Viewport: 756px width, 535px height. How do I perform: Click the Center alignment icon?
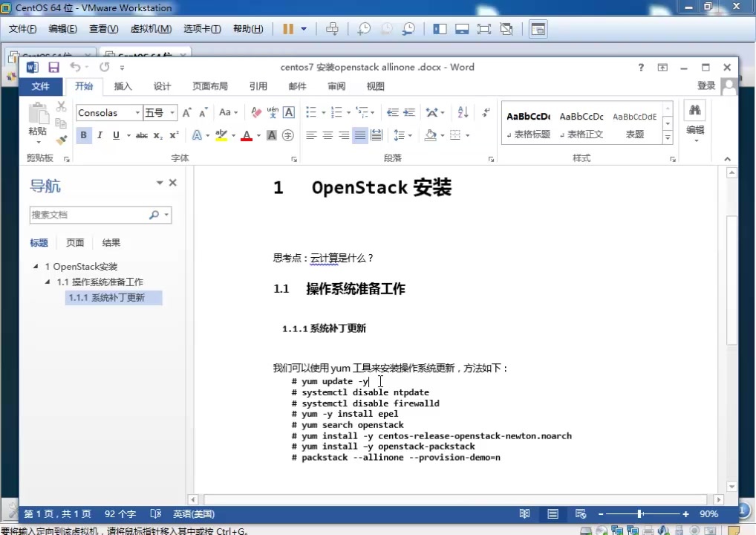[328, 135]
